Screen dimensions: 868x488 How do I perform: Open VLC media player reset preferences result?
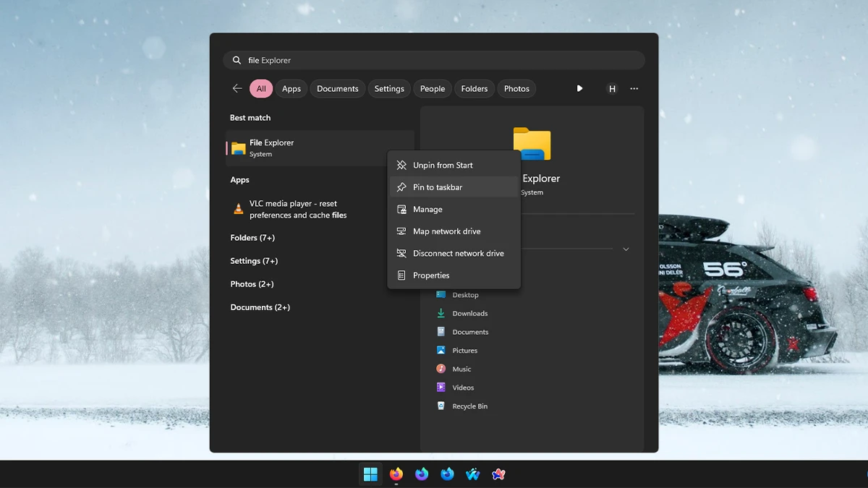pyautogui.click(x=320, y=209)
